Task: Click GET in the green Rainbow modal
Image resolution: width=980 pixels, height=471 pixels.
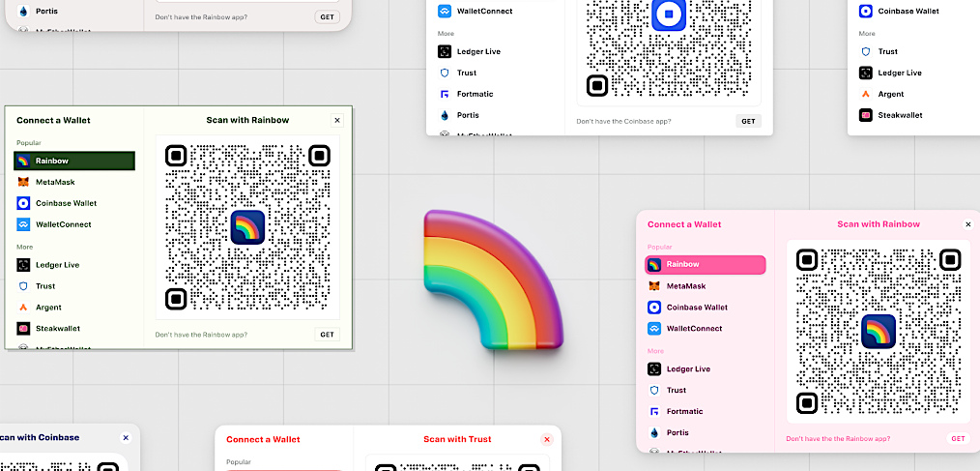Action: point(328,335)
